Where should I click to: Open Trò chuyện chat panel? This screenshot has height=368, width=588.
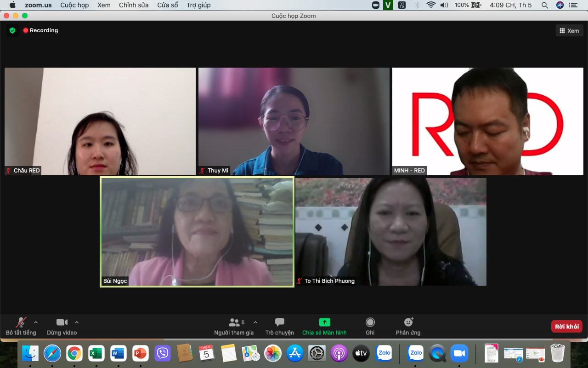[x=279, y=326]
